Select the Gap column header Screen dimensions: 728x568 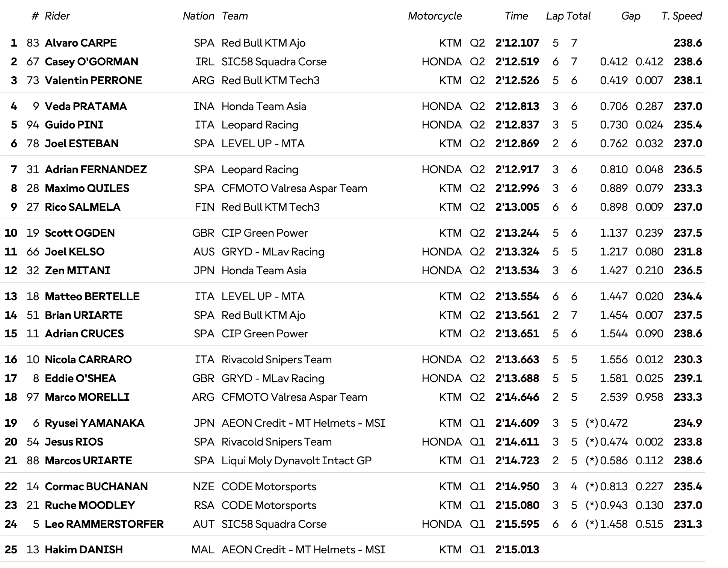[631, 16]
